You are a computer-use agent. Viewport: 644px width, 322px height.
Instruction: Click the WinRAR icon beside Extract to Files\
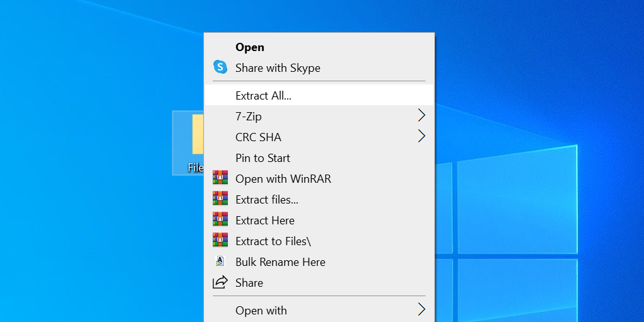click(220, 241)
